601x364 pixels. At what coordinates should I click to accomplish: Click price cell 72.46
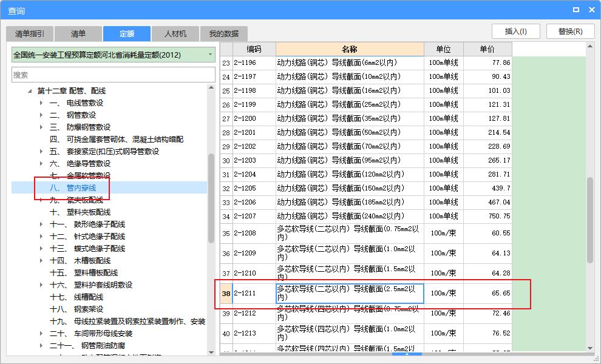487,314
